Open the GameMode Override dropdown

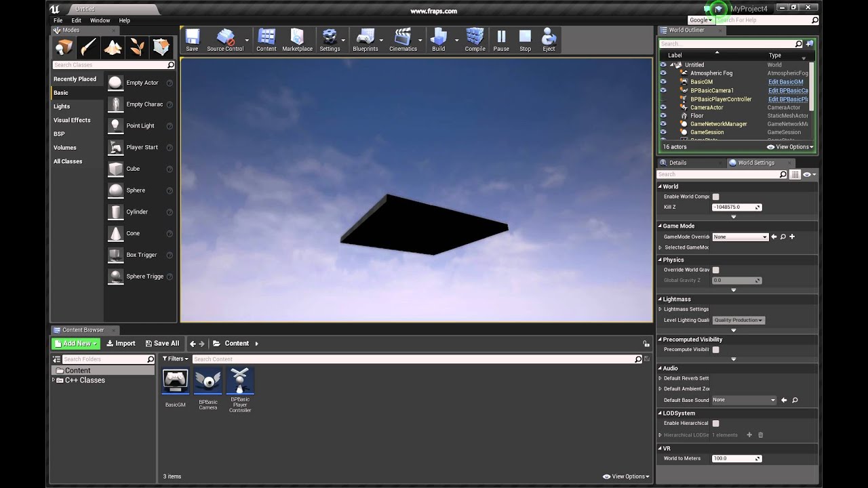(740, 237)
